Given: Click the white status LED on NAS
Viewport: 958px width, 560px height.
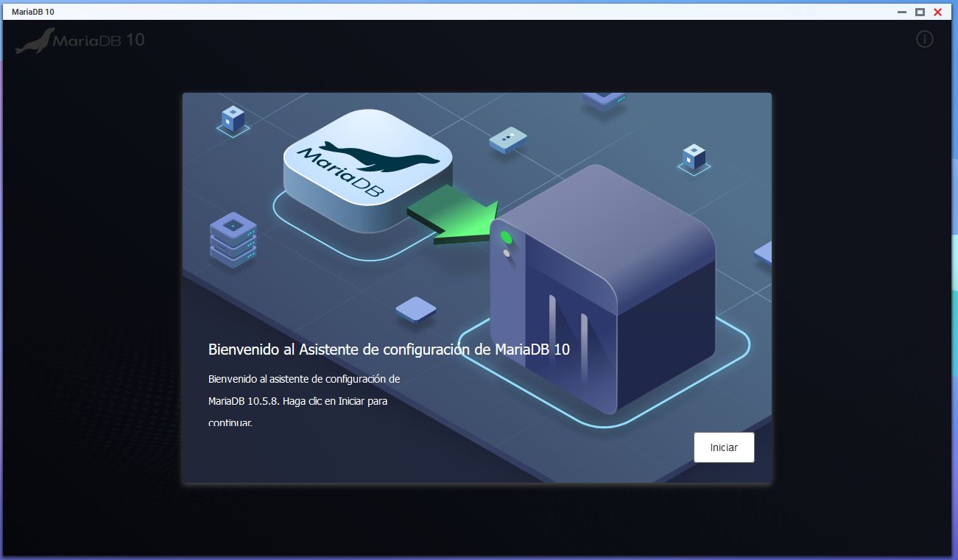Looking at the screenshot, I should [x=506, y=254].
